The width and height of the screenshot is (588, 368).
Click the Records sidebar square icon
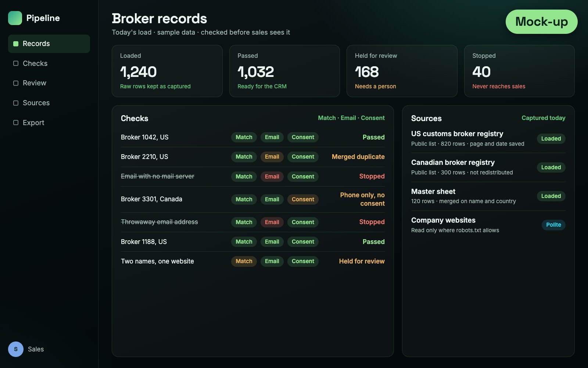click(16, 44)
